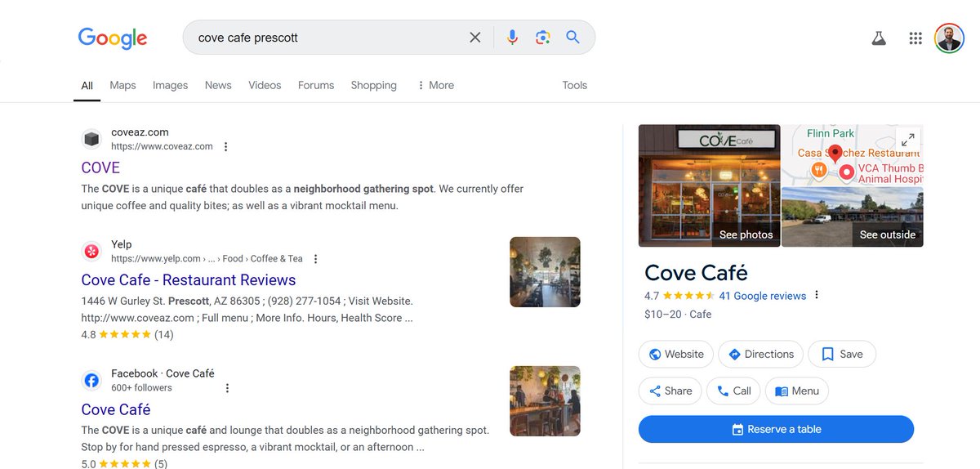This screenshot has height=469, width=980.
Task: Open Search Labs flask icon
Action: point(879,38)
